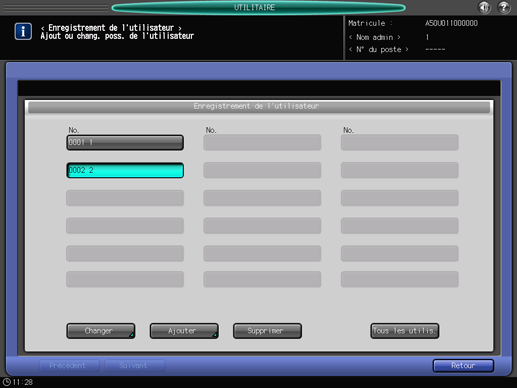The width and height of the screenshot is (517, 388).
Task: Click the Ajout ou chang. poss. message
Action: [x=117, y=36]
